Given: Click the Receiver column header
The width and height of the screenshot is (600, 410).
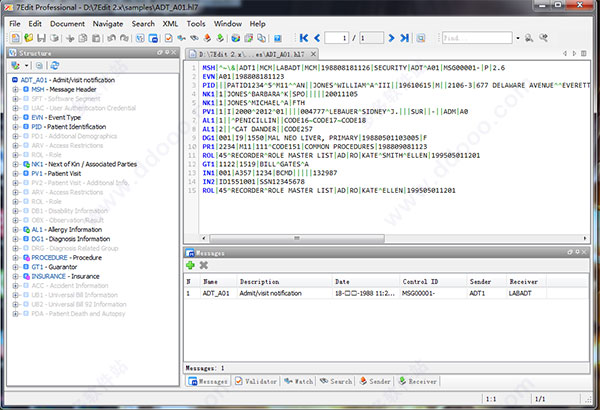Looking at the screenshot, I should point(526,281).
